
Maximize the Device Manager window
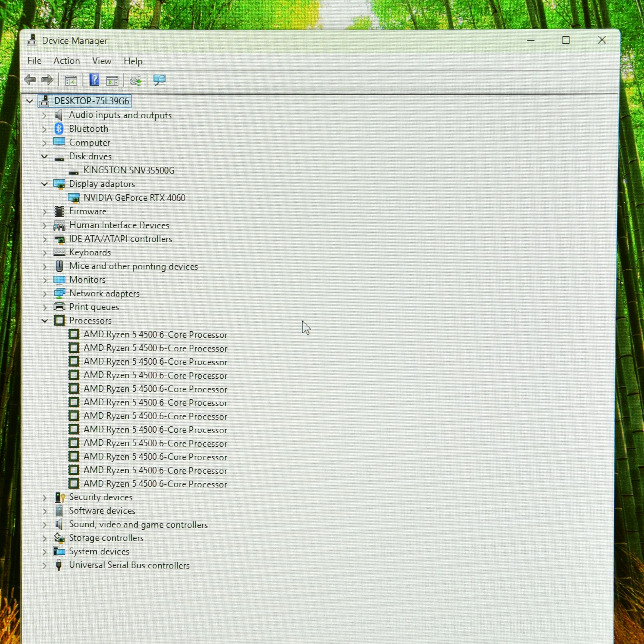point(566,40)
